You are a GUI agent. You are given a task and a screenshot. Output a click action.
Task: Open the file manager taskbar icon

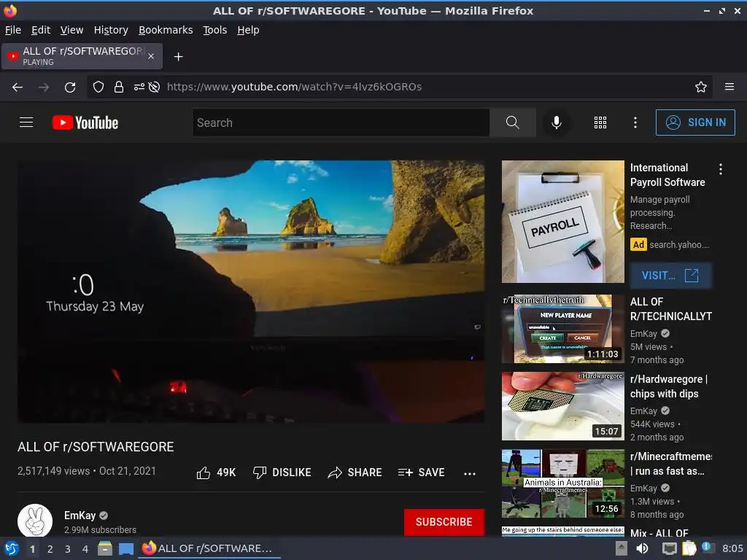click(105, 548)
